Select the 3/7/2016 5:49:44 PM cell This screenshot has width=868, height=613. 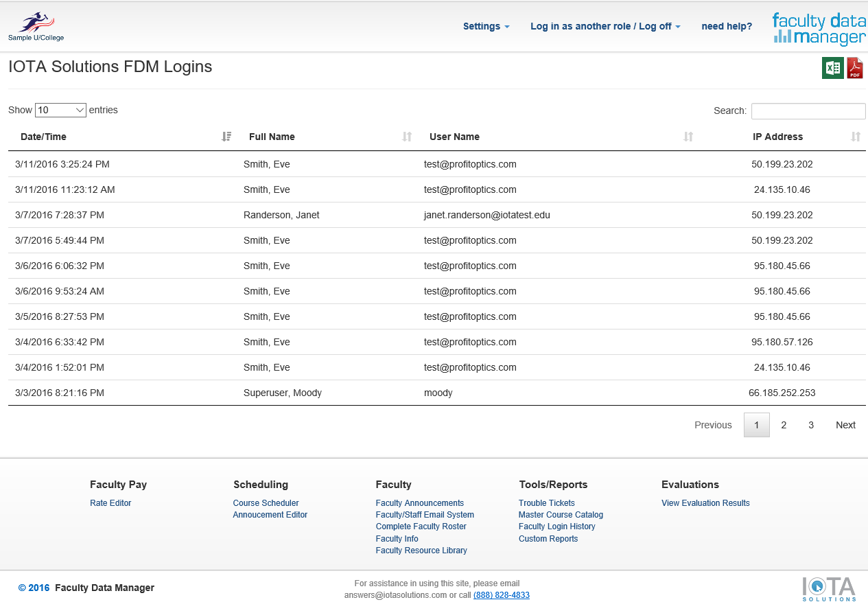coord(60,240)
